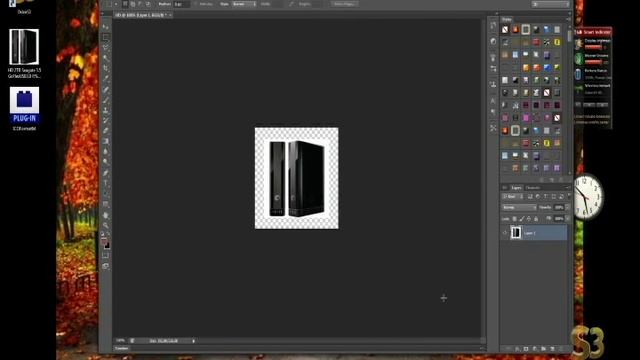This screenshot has width=640, height=360.
Task: Click the Refine Edge button
Action: pos(344,4)
